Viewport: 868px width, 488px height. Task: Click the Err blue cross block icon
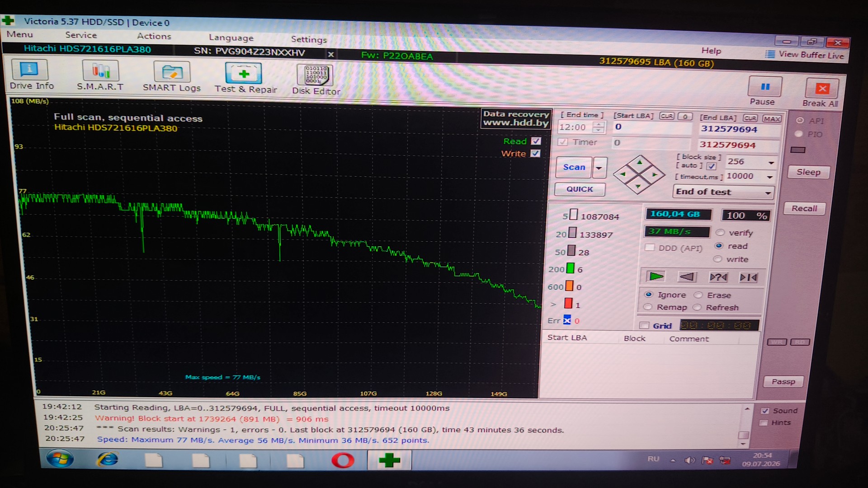pyautogui.click(x=567, y=320)
